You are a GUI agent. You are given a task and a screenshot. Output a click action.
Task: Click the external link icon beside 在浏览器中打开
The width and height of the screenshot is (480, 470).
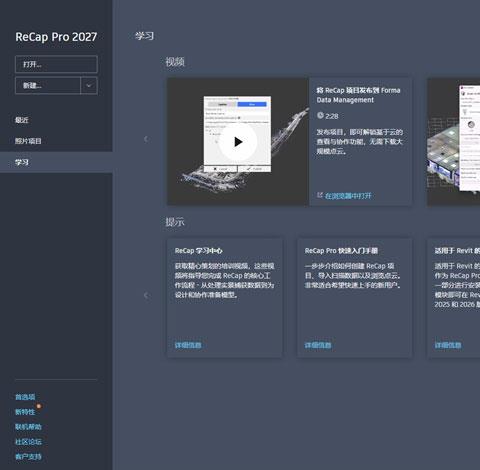point(320,195)
